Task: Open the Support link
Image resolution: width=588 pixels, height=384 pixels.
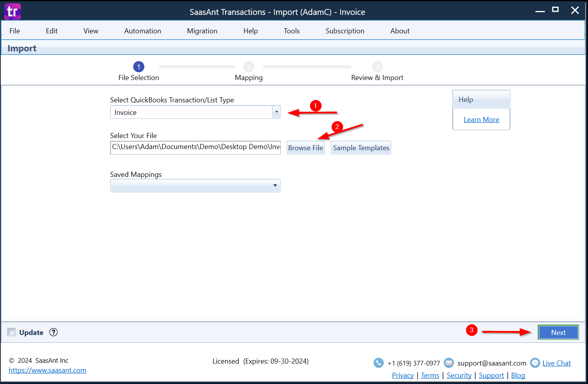Action: click(x=491, y=375)
